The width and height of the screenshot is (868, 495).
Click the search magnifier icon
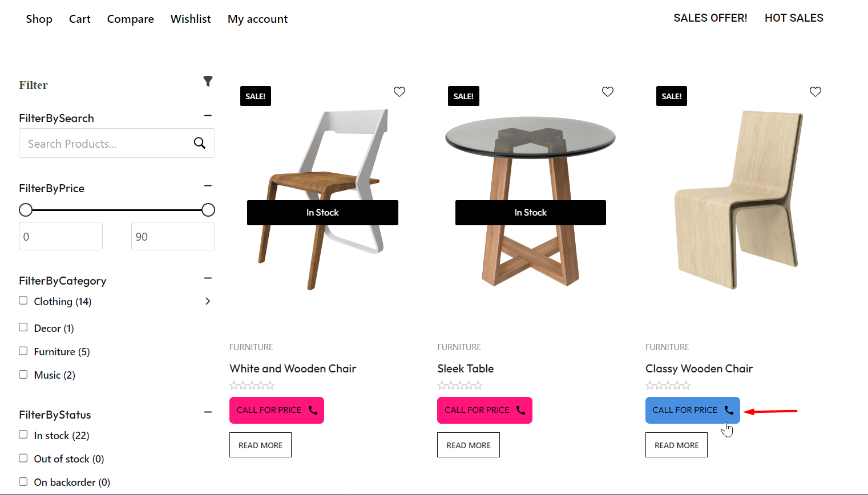tap(199, 143)
